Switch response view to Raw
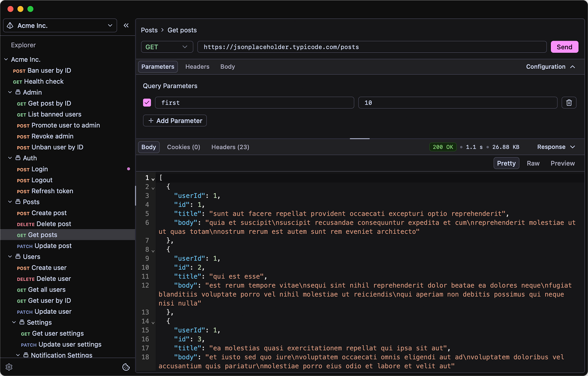Image resolution: width=588 pixels, height=376 pixels. (533, 163)
